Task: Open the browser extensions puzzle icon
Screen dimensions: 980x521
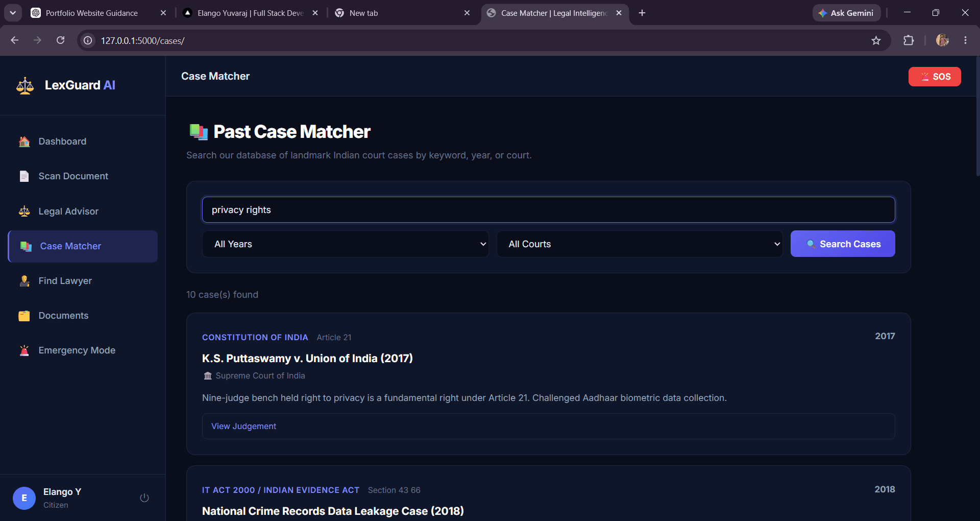Action: pos(909,40)
